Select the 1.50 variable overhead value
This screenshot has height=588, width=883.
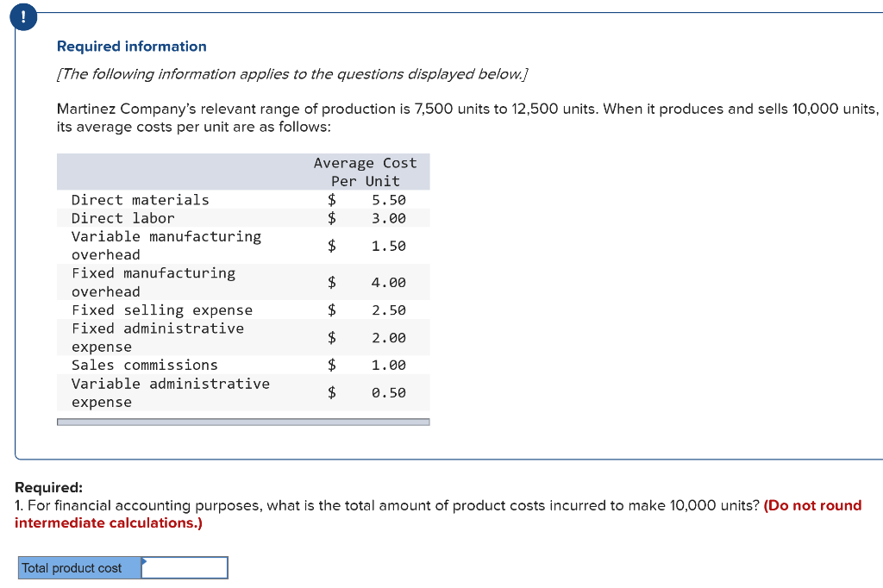tap(389, 246)
